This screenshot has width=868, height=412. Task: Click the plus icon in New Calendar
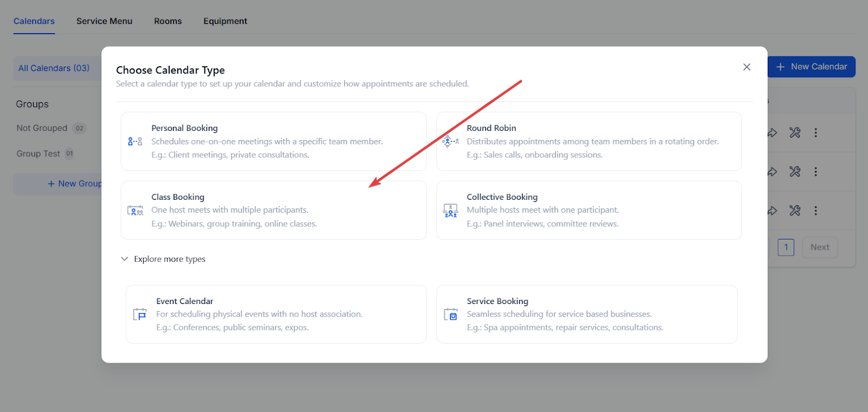[781, 67]
